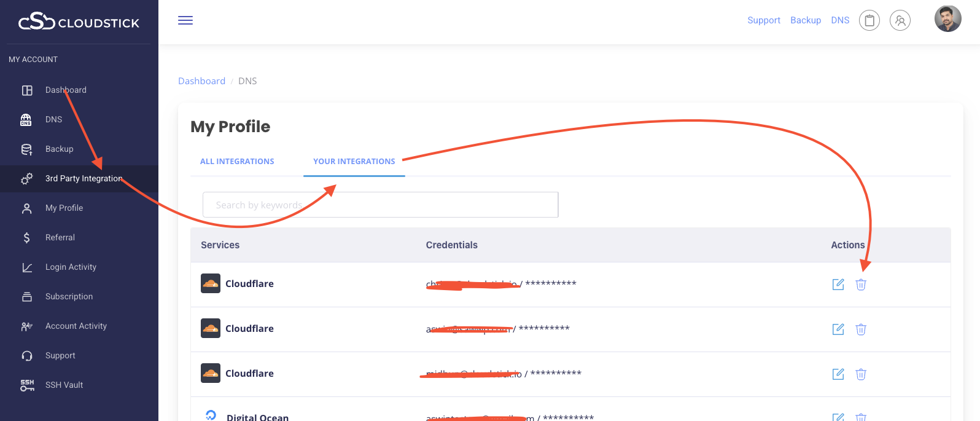Click the Support link in the header
The width and height of the screenshot is (980, 421).
(x=764, y=20)
